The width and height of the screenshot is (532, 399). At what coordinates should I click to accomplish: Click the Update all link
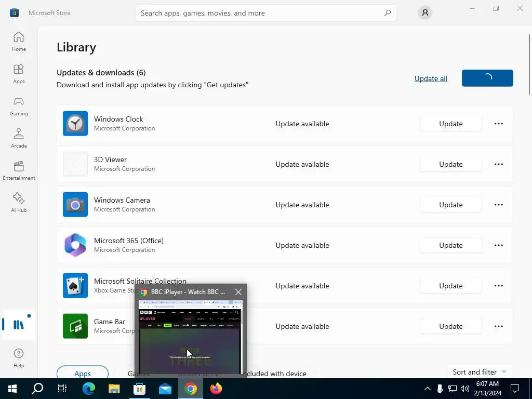431,78
